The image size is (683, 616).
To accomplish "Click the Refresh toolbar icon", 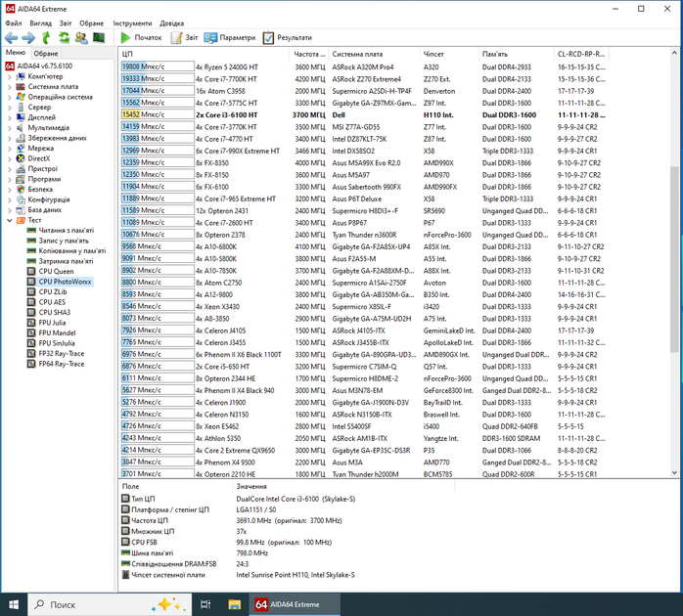I will point(64,38).
